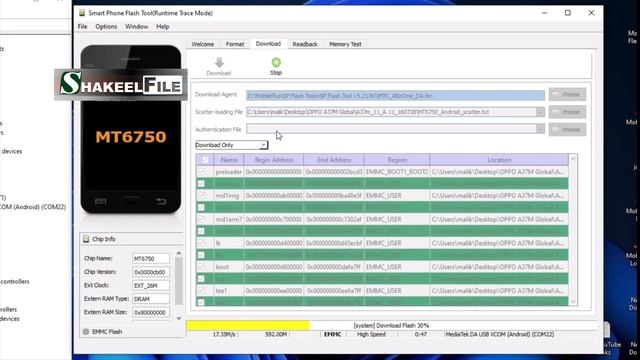The width and height of the screenshot is (640, 360).
Task: Click MediaTek DA USB VCOM status entry
Action: pos(500,334)
